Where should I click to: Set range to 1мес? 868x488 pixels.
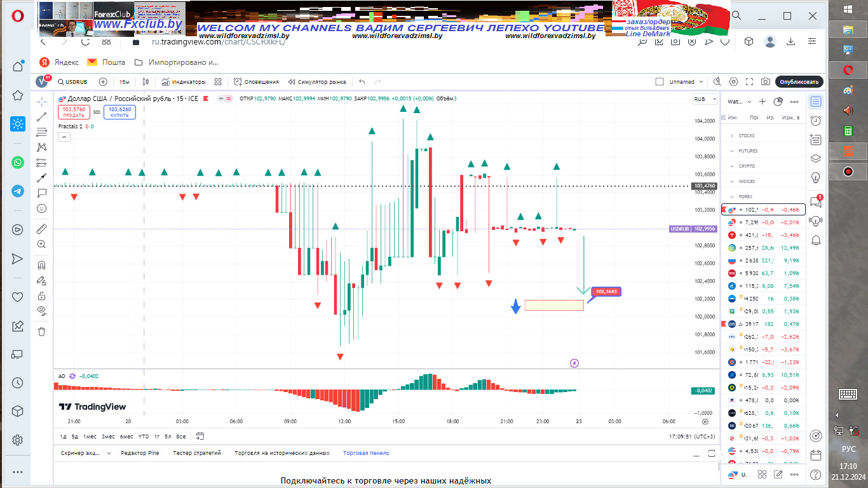coord(90,436)
